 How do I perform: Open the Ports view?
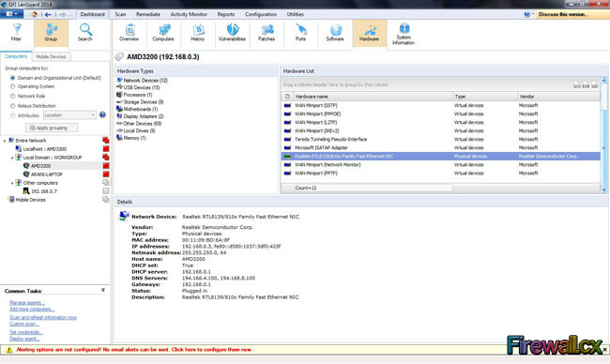point(300,33)
